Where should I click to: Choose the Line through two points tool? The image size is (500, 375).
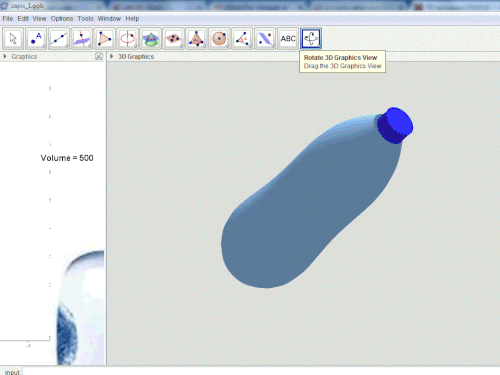tap(59, 39)
